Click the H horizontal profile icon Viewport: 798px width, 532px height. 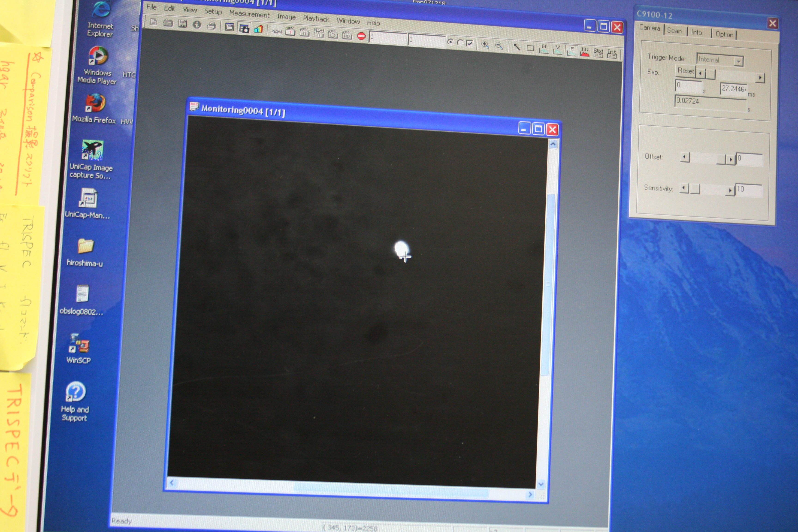coord(544,49)
